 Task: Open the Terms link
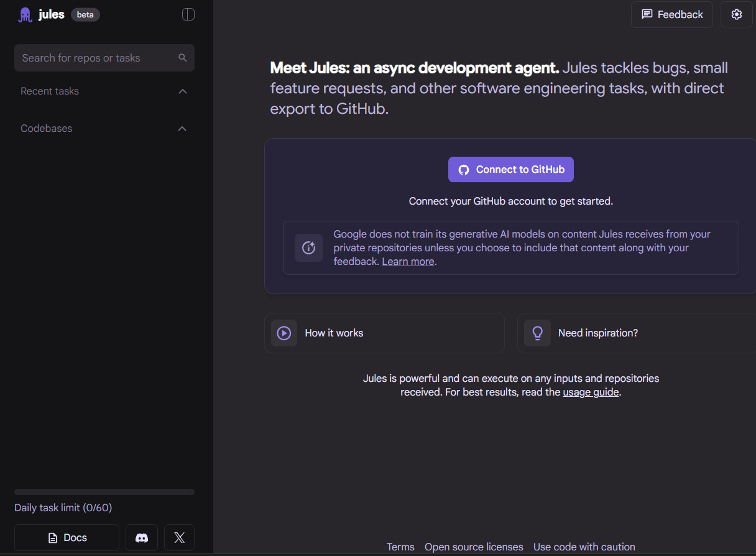pyautogui.click(x=400, y=547)
